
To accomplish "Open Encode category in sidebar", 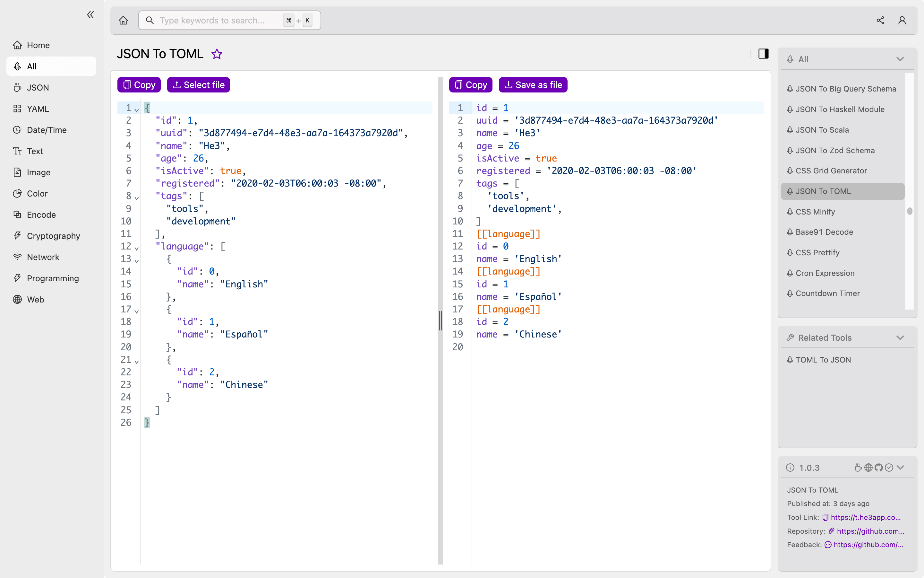I will [x=51, y=215].
